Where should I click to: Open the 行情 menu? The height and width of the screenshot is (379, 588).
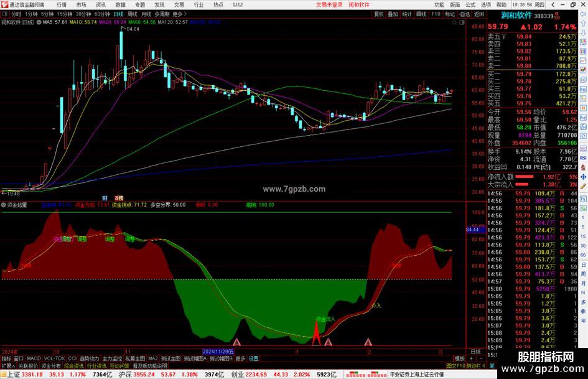pos(62,5)
